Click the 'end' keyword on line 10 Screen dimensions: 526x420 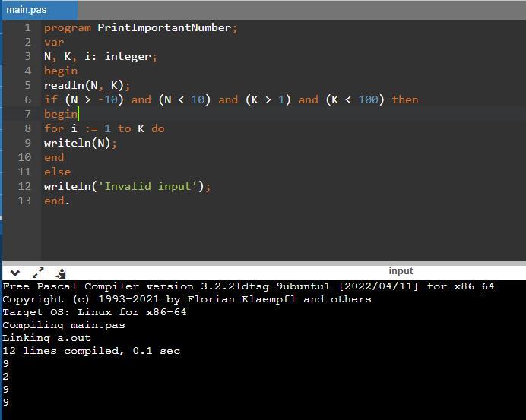tap(54, 157)
